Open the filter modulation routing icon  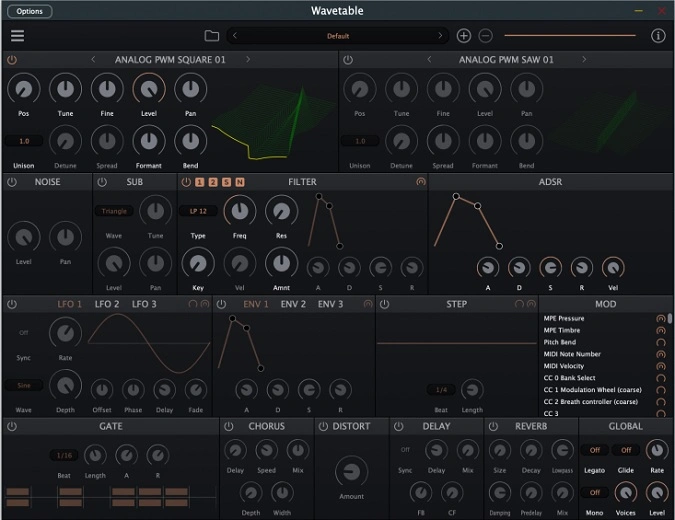(x=421, y=182)
